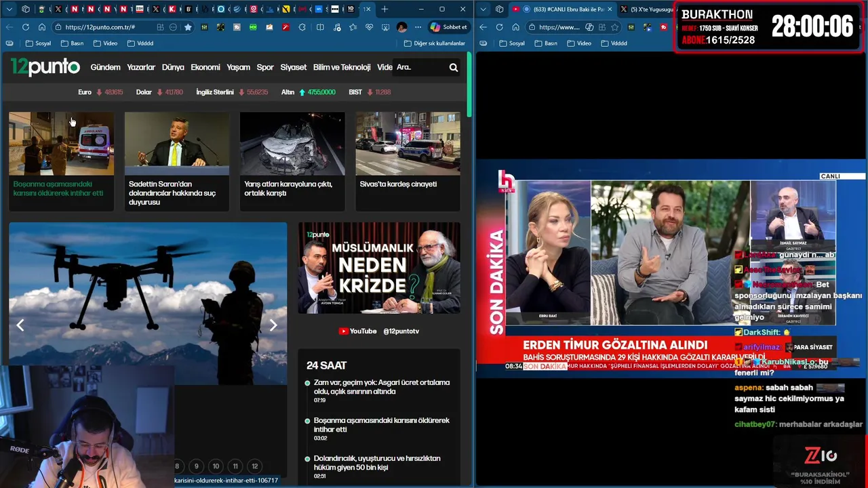The height and width of the screenshot is (488, 868).
Task: Reload the page in the right browser window
Action: pos(500,27)
